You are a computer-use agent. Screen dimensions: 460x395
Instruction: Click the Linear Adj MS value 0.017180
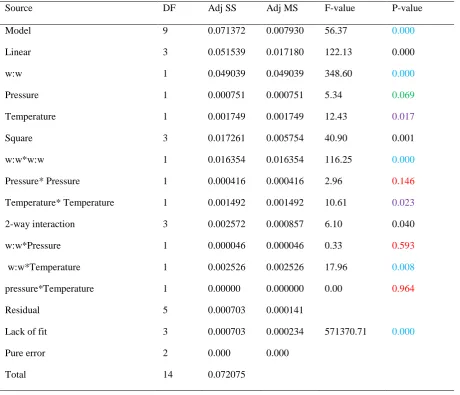(x=285, y=52)
